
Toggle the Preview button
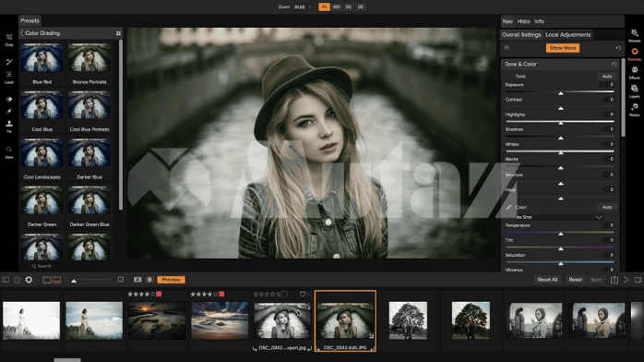tap(172, 280)
